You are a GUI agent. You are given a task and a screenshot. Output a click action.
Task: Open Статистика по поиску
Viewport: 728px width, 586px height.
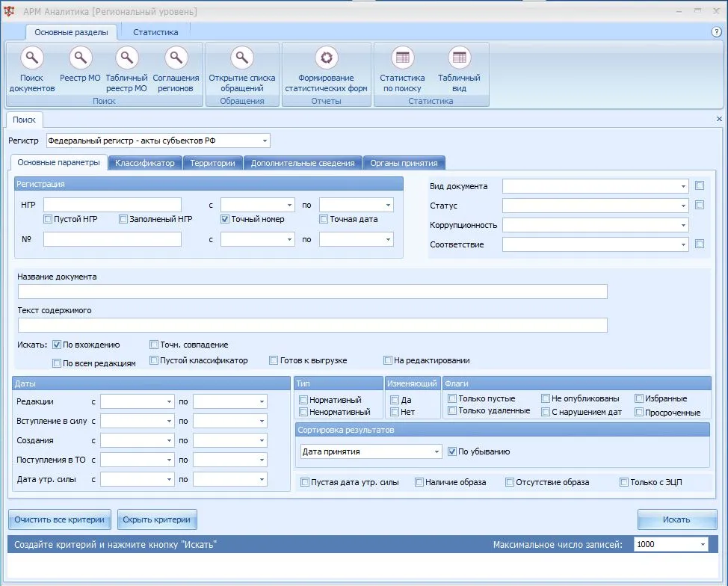coord(402,69)
